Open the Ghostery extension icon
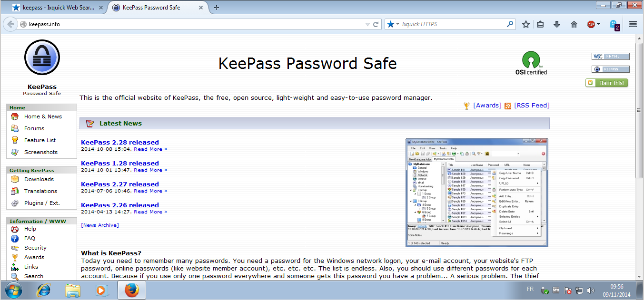Viewport: 644px width, 300px height. click(x=614, y=25)
